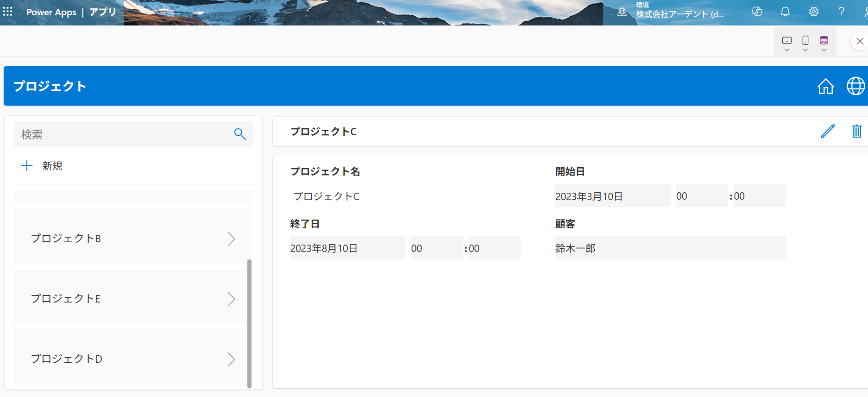Open プロジェクトB with its chevron
868x397 pixels.
231,239
